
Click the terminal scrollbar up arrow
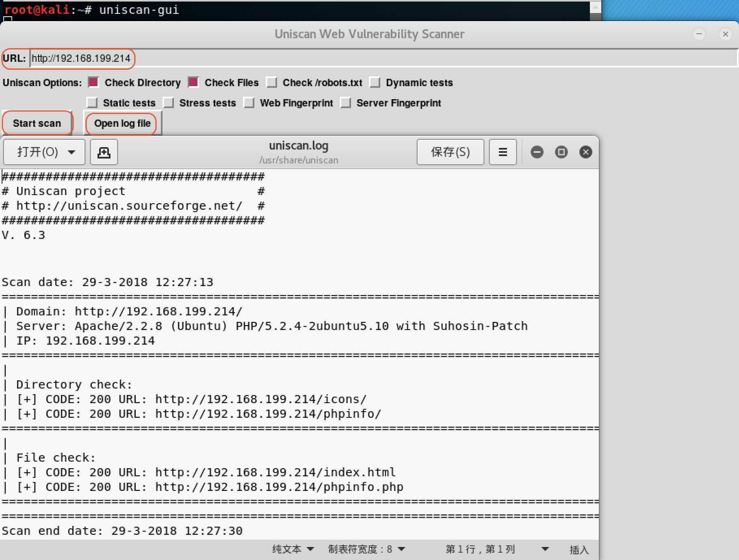(595, 7)
